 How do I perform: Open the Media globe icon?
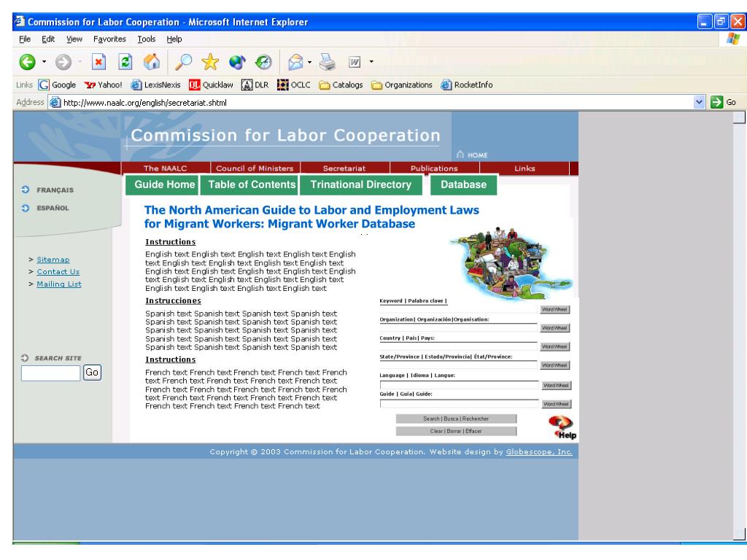[237, 62]
